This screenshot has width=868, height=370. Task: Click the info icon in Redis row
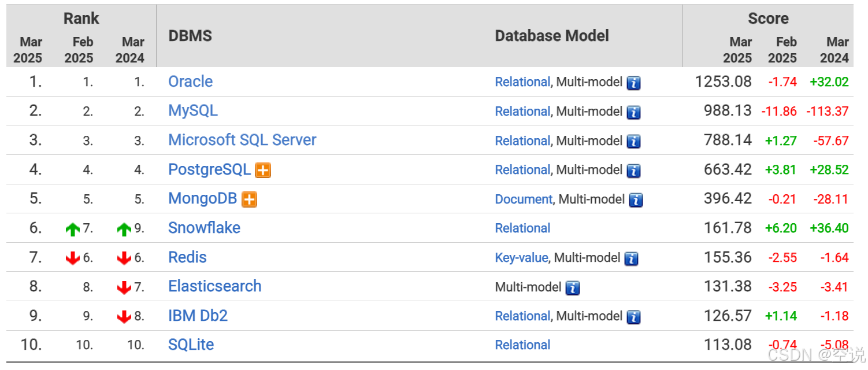[x=631, y=258]
